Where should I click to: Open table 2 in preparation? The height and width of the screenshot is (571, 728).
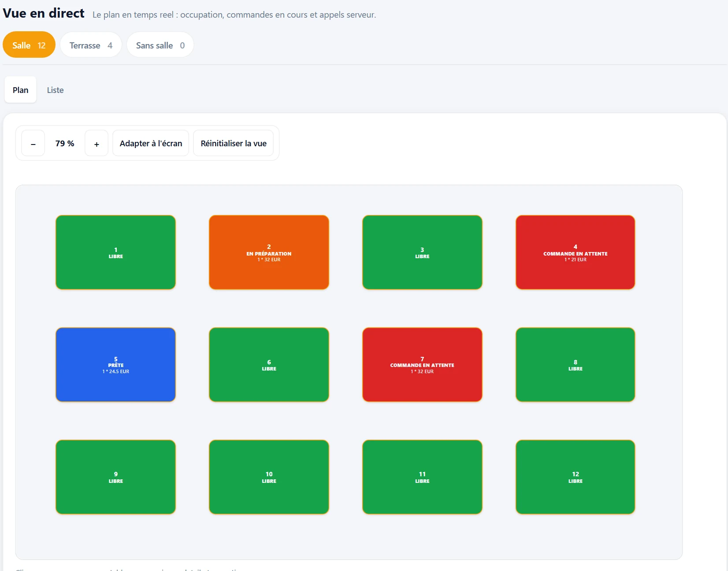[269, 252]
